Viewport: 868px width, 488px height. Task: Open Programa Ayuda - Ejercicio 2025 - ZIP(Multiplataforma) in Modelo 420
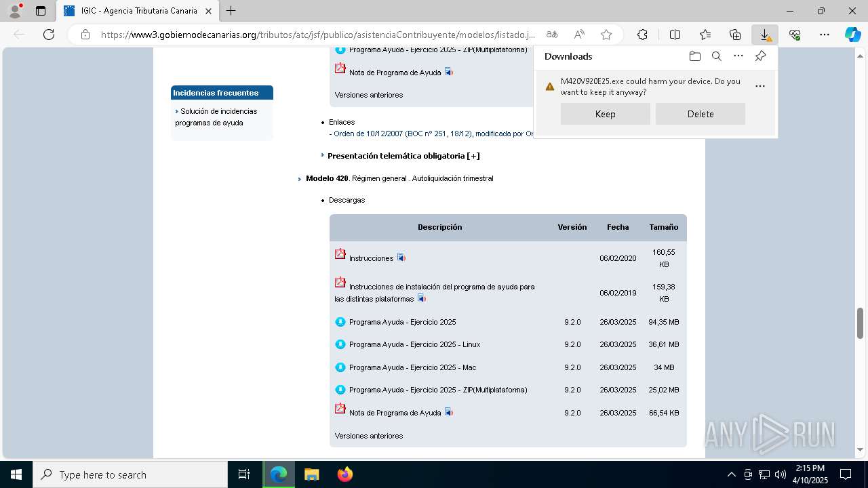coord(438,390)
